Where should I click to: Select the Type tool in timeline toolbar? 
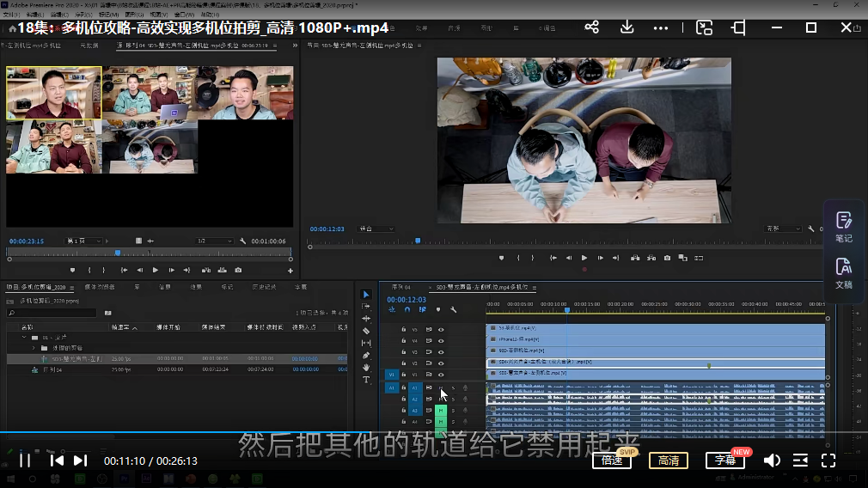pyautogui.click(x=366, y=379)
